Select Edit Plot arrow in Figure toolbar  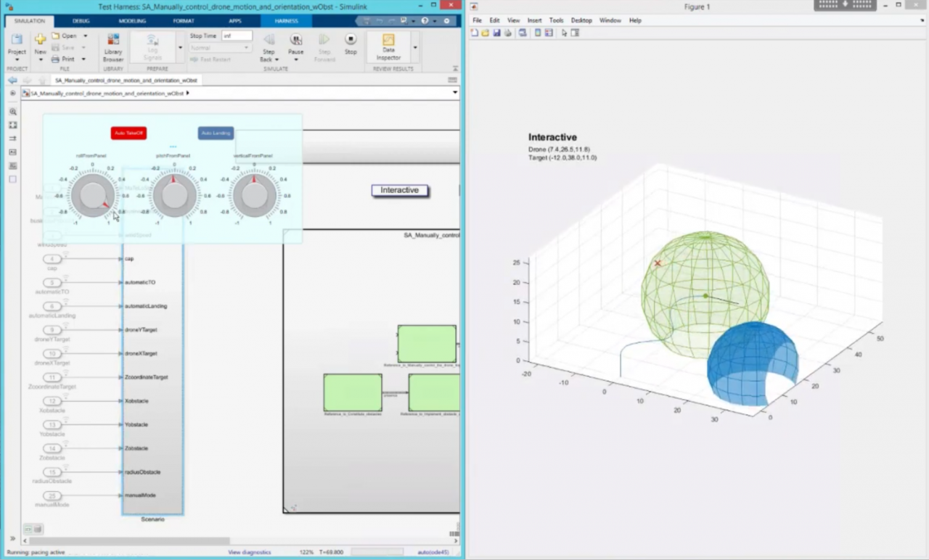click(564, 33)
